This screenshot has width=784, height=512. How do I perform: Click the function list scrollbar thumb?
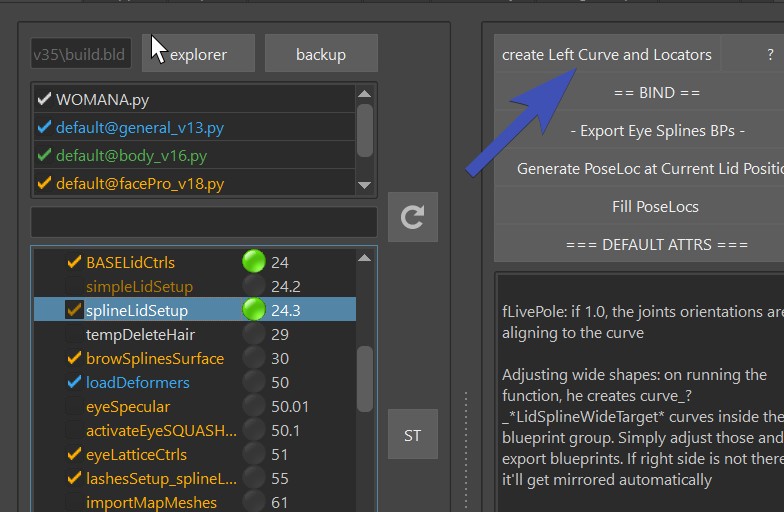pyautogui.click(x=365, y=378)
